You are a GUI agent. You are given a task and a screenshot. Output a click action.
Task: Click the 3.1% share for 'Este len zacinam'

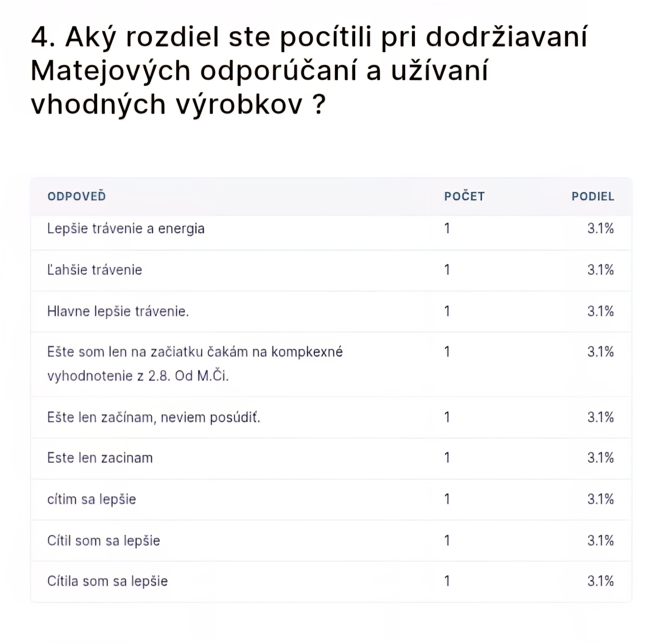click(x=600, y=458)
